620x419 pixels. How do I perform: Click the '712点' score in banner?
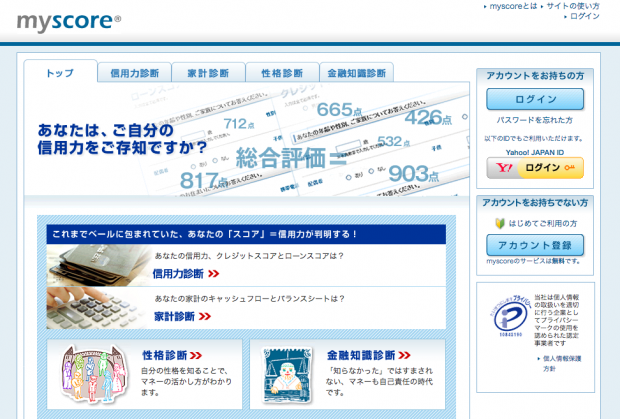click(239, 124)
